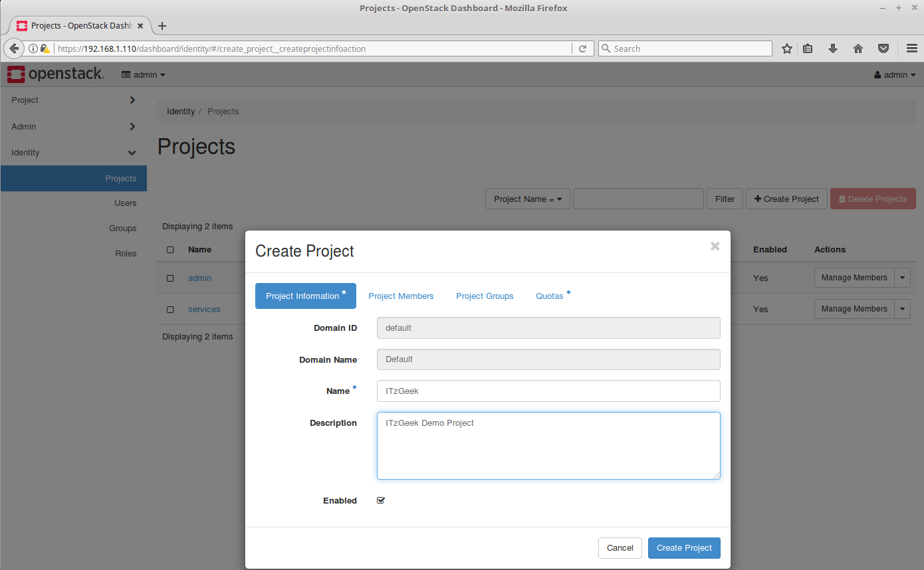Cancel the Create Project dialog
The height and width of the screenshot is (570, 924).
pos(620,548)
